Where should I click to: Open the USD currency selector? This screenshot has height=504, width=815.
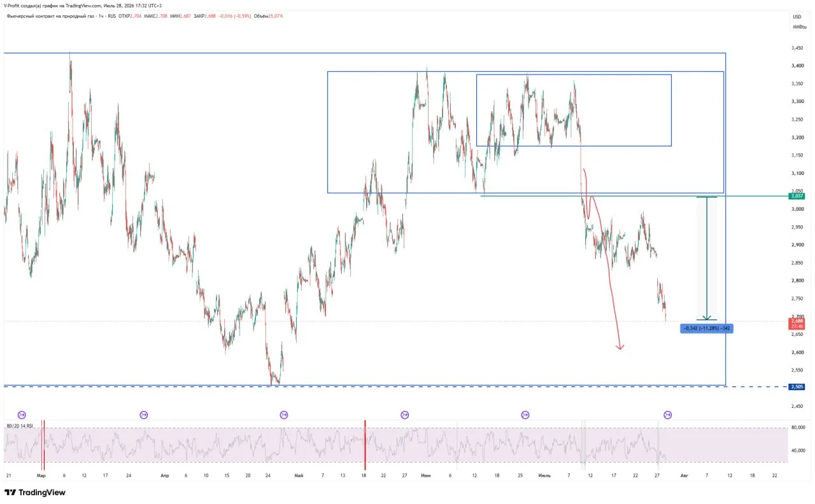click(x=797, y=17)
